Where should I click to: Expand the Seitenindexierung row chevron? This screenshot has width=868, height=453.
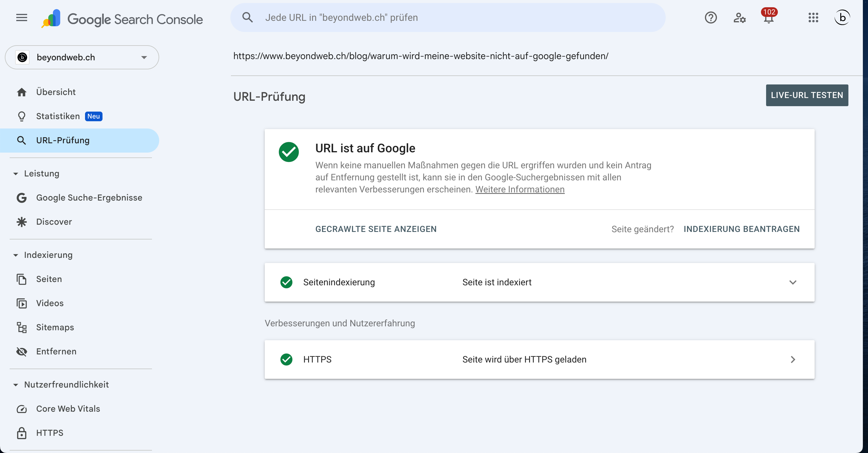pos(793,282)
